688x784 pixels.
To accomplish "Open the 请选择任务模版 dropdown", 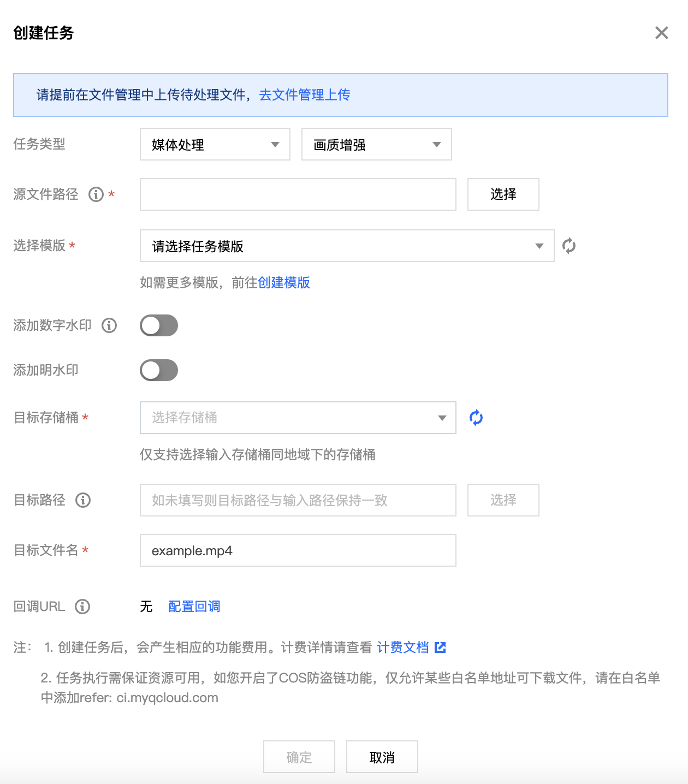I will (x=347, y=246).
